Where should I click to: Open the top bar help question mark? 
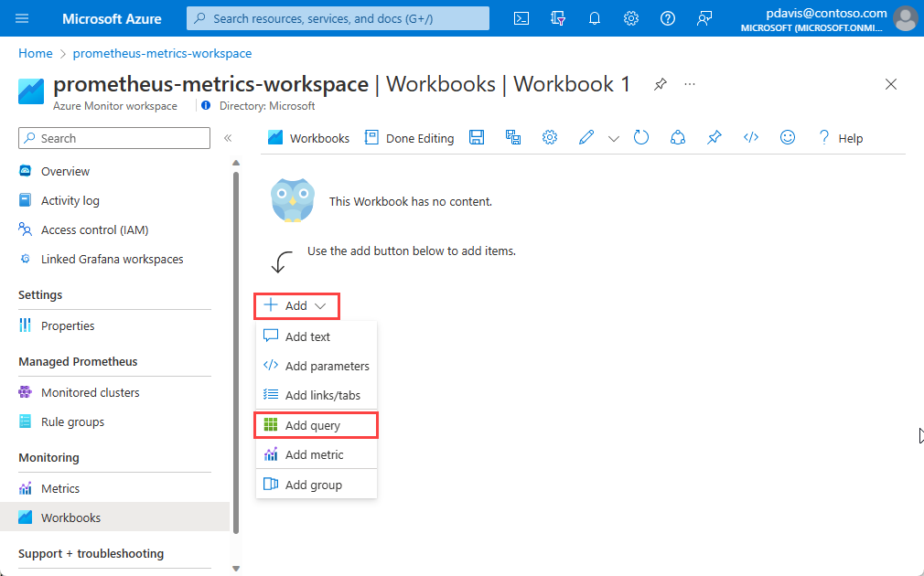[x=667, y=18]
